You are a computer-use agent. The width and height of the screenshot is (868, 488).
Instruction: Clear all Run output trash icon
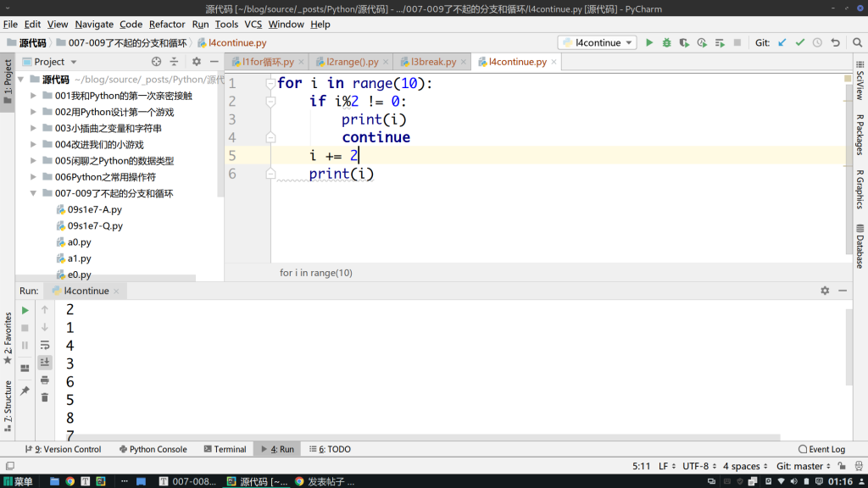point(45,397)
